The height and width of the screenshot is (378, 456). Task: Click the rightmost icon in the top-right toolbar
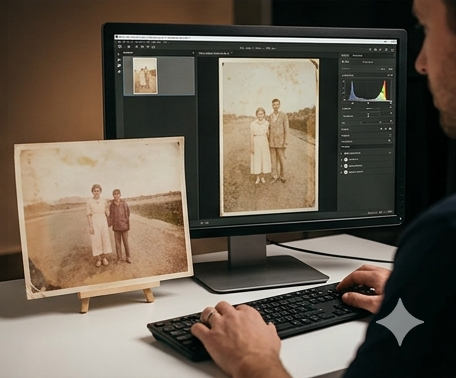[x=392, y=50]
